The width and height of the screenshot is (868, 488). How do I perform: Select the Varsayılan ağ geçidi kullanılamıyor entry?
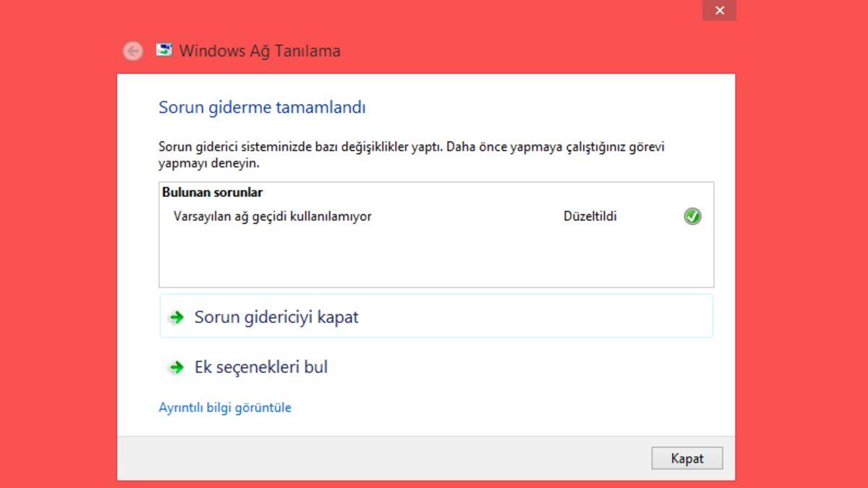(273, 216)
